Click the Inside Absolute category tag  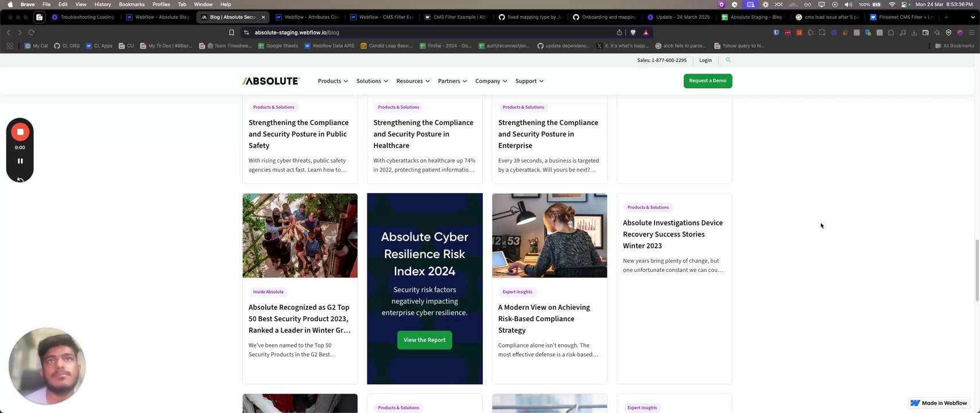point(268,292)
